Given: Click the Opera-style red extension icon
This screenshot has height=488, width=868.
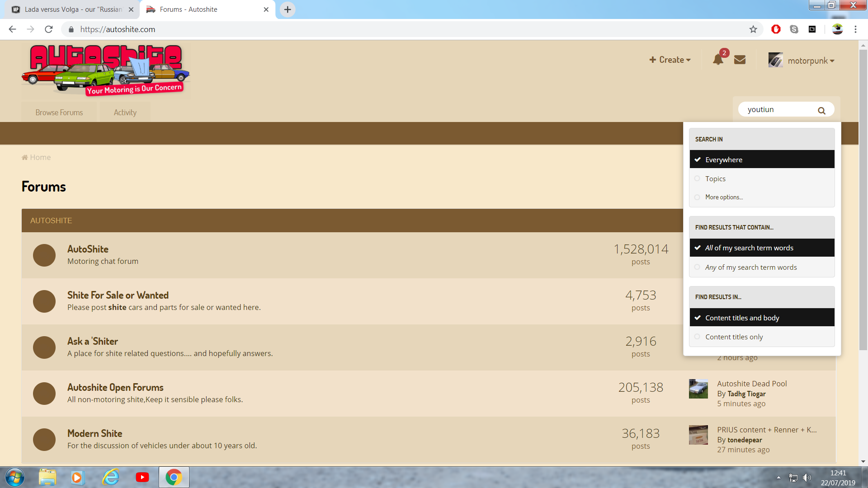Looking at the screenshot, I should 776,29.
